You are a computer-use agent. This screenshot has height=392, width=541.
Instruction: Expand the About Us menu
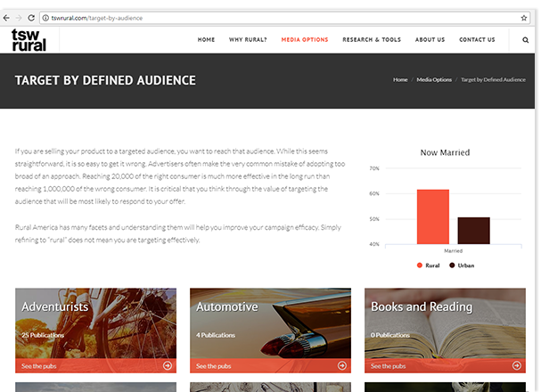click(x=430, y=40)
